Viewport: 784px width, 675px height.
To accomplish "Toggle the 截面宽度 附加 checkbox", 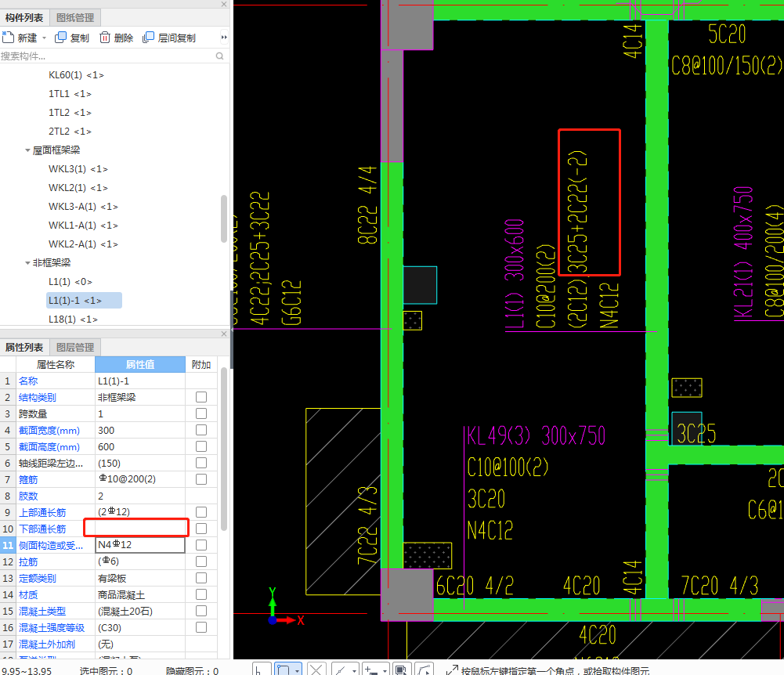I will tap(201, 430).
